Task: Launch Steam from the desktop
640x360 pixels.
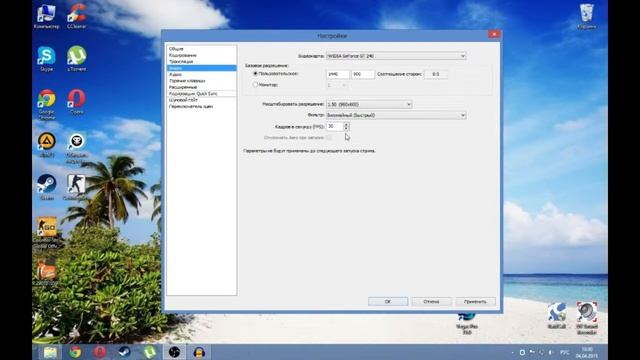Action: pyautogui.click(x=46, y=187)
